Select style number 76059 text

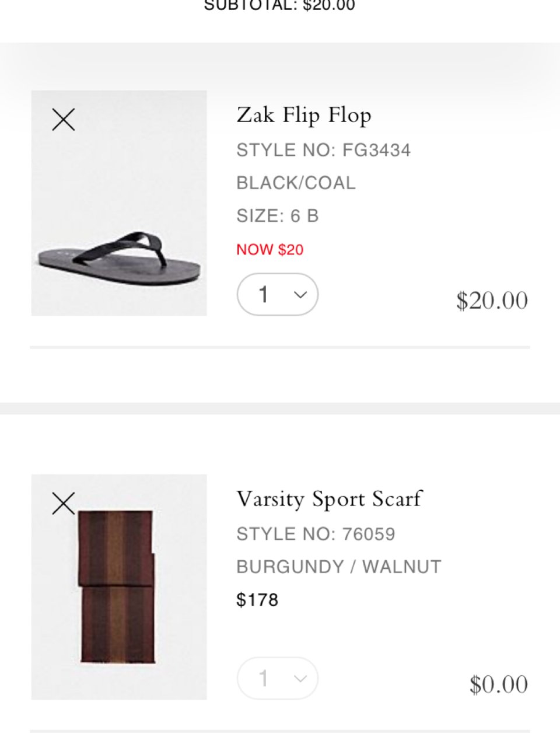316,534
